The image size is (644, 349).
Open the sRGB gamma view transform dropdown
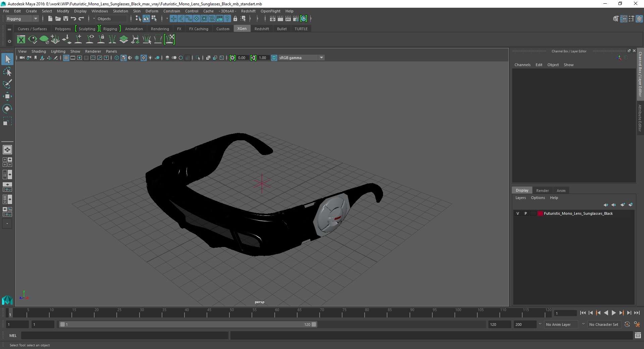pyautogui.click(x=301, y=58)
